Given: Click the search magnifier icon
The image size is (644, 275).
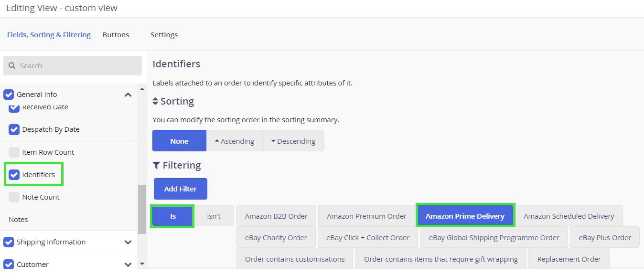Looking at the screenshot, I should 12,66.
